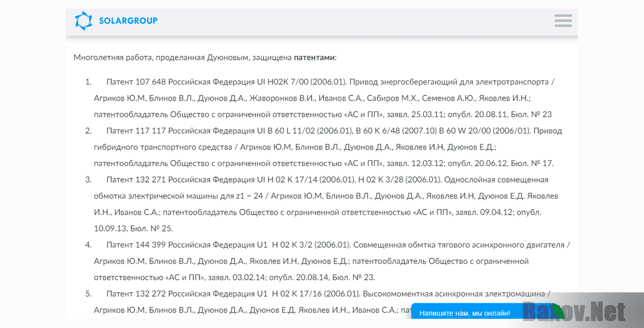Screen dimensions: 644x328
Task: Open the hamburger menu
Action: tap(563, 21)
